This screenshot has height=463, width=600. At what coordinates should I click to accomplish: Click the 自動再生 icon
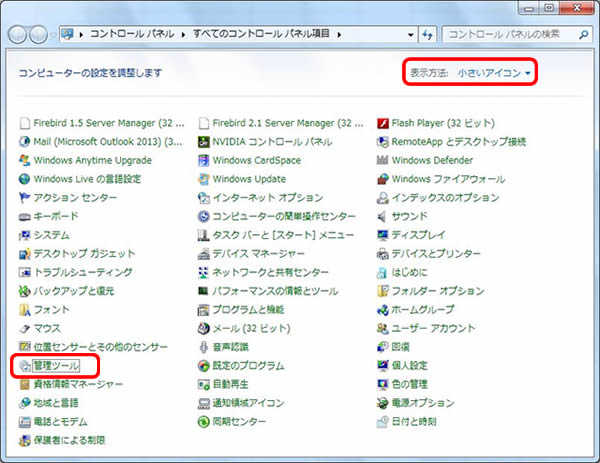[x=204, y=384]
